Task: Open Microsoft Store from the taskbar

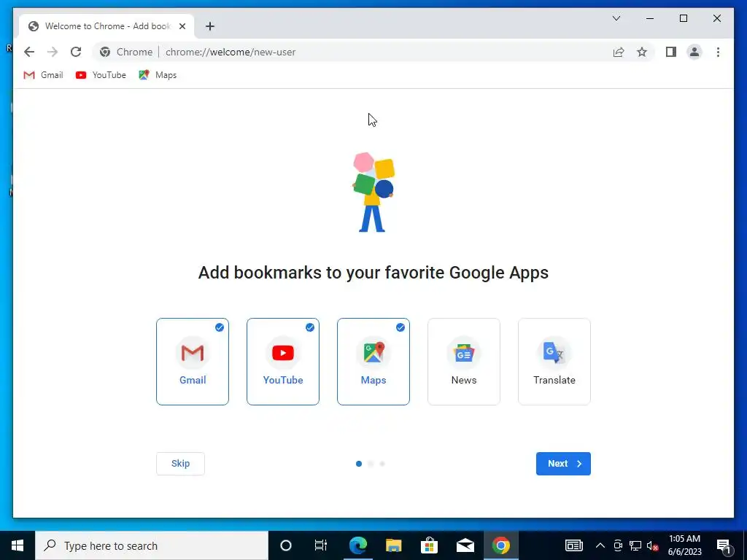Action: click(429, 545)
